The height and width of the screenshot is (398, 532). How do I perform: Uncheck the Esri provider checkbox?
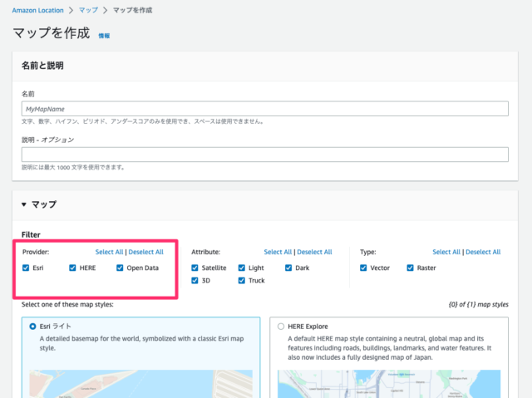[x=26, y=268]
